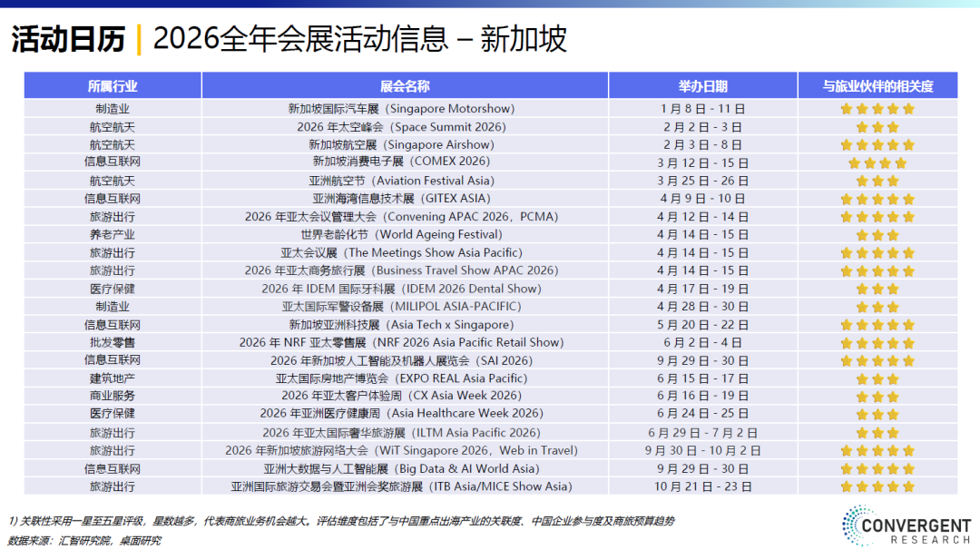This screenshot has width=980, height=550.
Task: Select the Space Summit 2026 row name
Action: [401, 127]
